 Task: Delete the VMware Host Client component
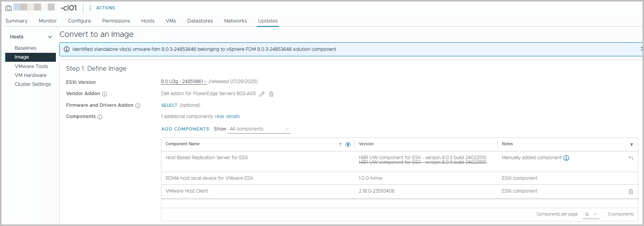coord(631,191)
